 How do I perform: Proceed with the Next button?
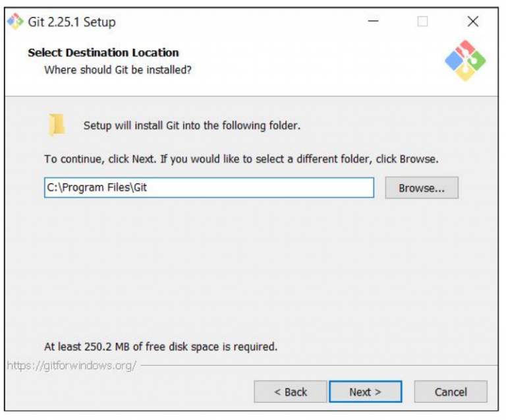pyautogui.click(x=365, y=392)
